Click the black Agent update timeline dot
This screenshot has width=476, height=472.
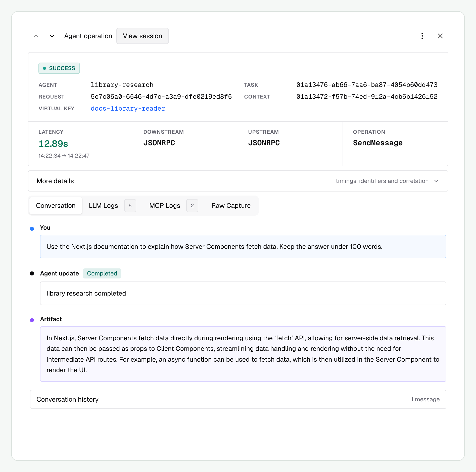[x=32, y=273]
